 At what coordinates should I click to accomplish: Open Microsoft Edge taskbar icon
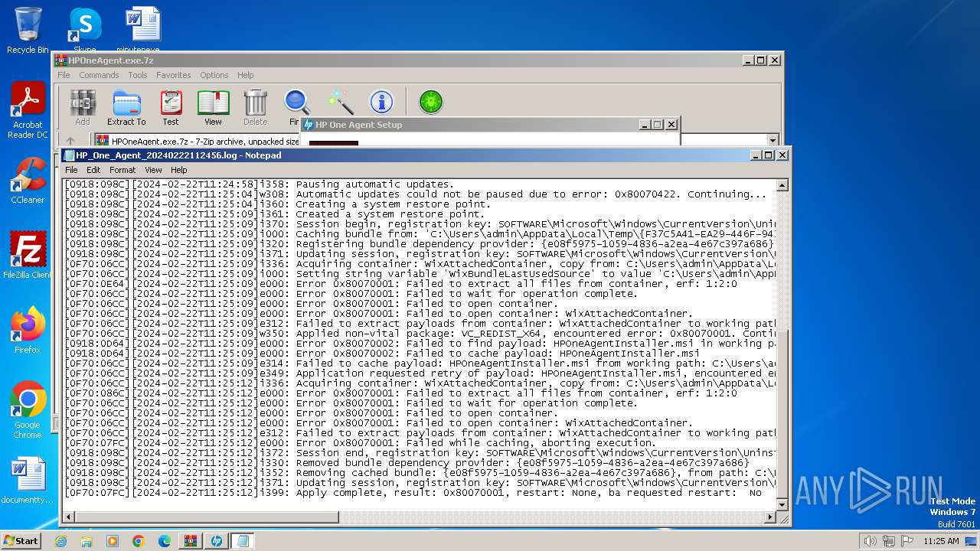[x=165, y=541]
